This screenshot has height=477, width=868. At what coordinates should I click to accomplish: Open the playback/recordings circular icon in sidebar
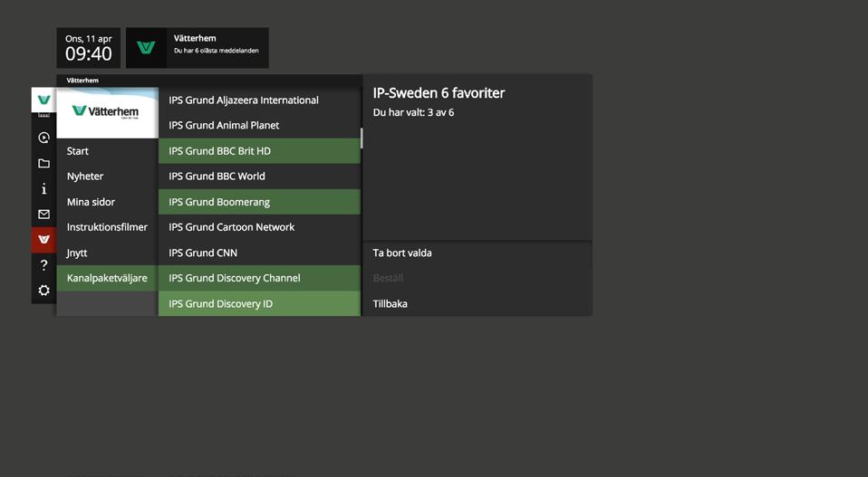tap(43, 138)
